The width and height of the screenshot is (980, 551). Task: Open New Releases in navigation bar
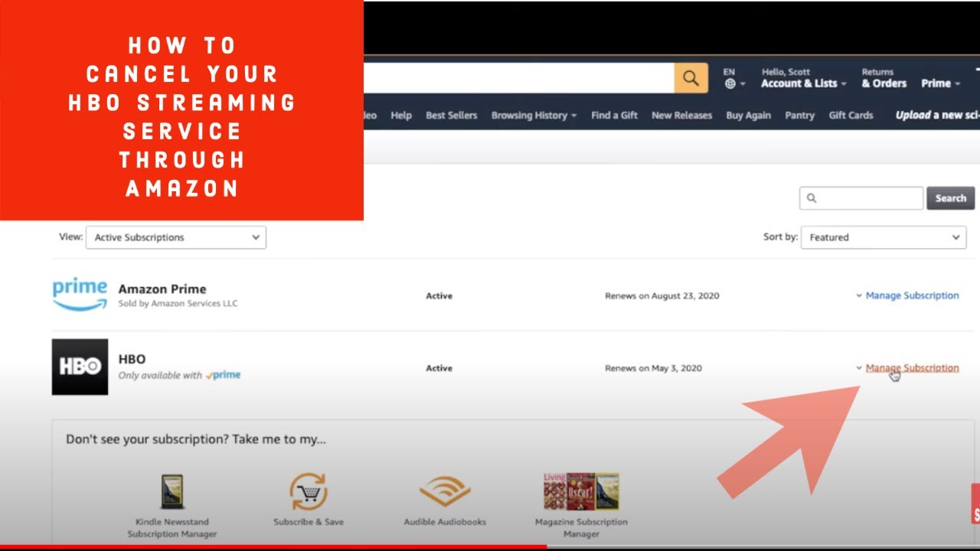[681, 116]
